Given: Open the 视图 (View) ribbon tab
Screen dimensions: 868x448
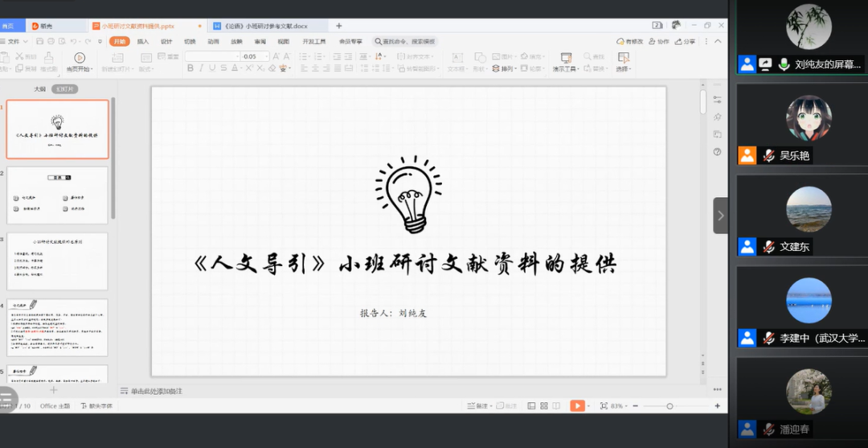Looking at the screenshot, I should pyautogui.click(x=284, y=42).
